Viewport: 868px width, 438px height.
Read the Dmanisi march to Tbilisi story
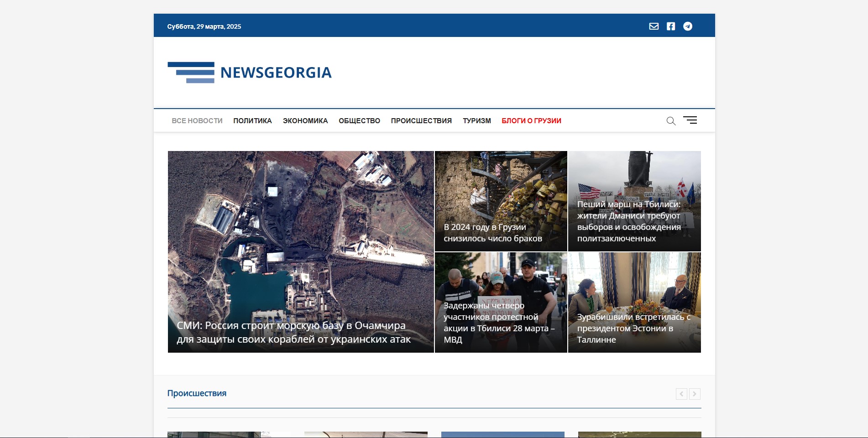point(628,221)
